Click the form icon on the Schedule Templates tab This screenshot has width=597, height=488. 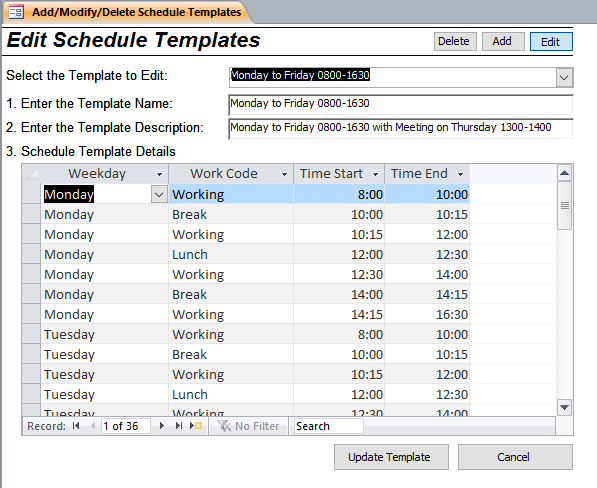click(x=16, y=12)
